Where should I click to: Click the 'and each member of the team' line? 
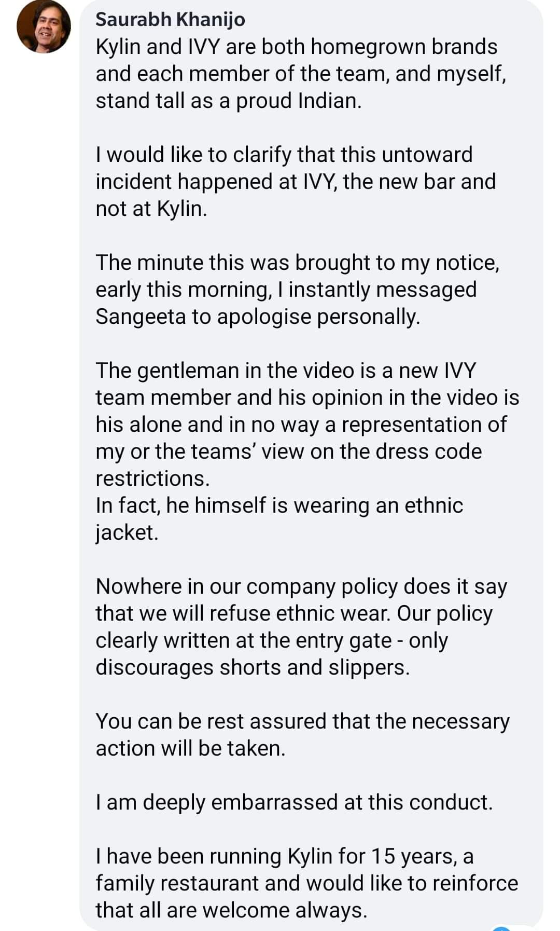[x=301, y=74]
